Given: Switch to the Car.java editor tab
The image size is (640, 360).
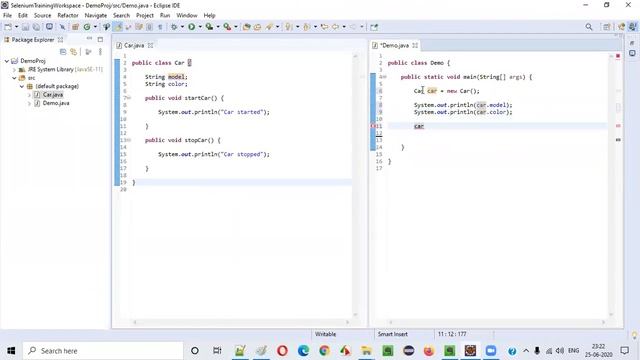Looking at the screenshot, I should tap(134, 45).
